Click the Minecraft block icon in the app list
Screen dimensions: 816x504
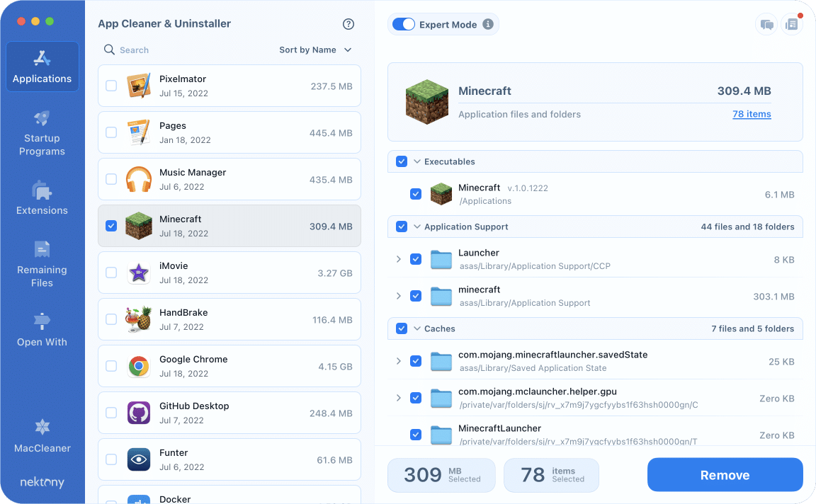point(139,226)
